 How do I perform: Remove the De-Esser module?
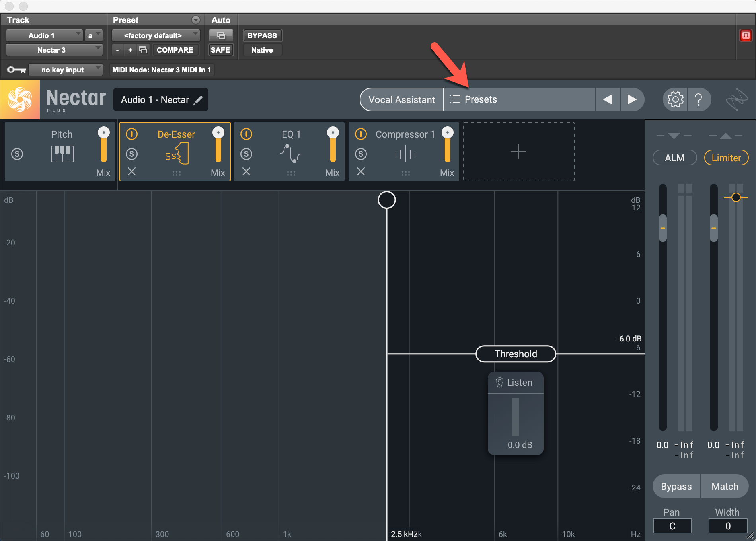132,171
